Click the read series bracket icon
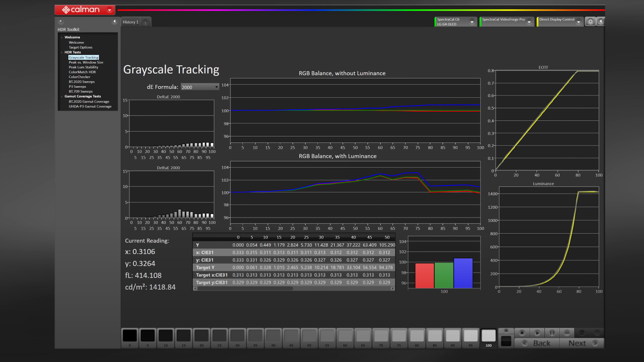 552,333
